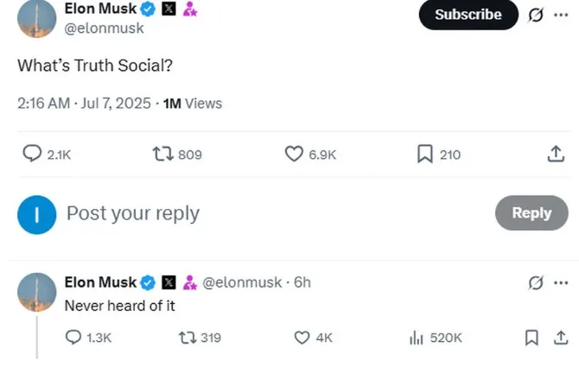The width and height of the screenshot is (579, 392).
Task: Click the blue verified badge on main post
Action: coord(148,9)
